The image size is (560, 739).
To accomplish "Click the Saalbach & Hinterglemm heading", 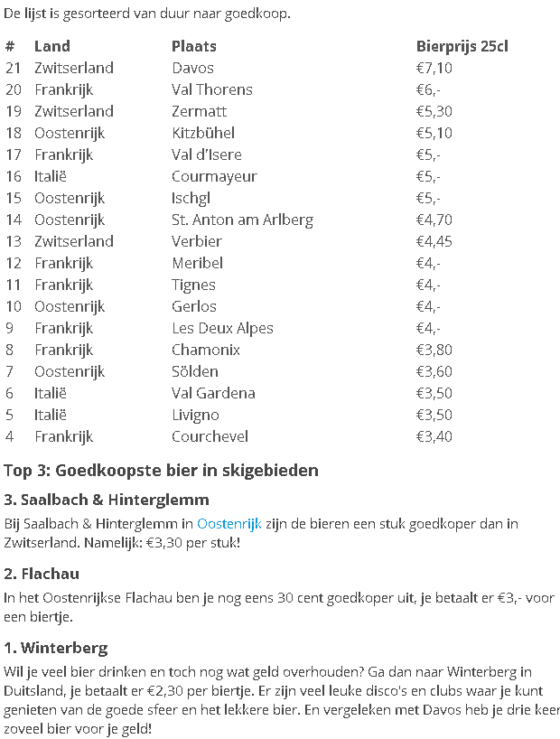I will click(x=107, y=500).
